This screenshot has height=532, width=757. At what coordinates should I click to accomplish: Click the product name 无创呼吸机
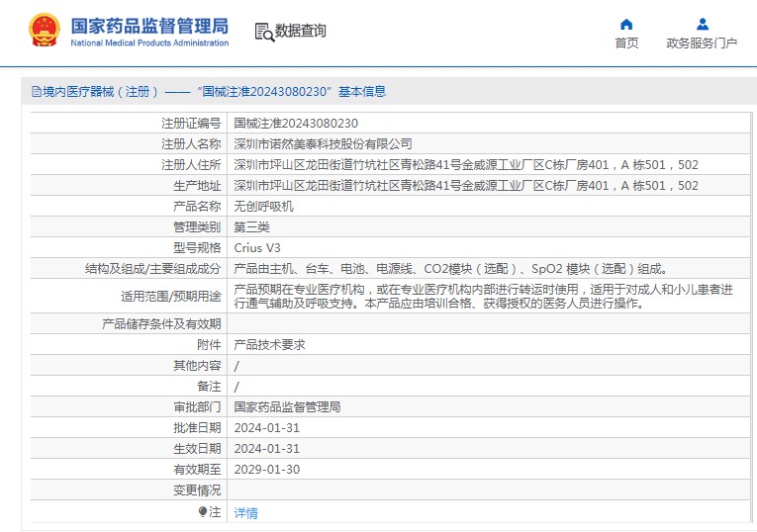[263, 207]
